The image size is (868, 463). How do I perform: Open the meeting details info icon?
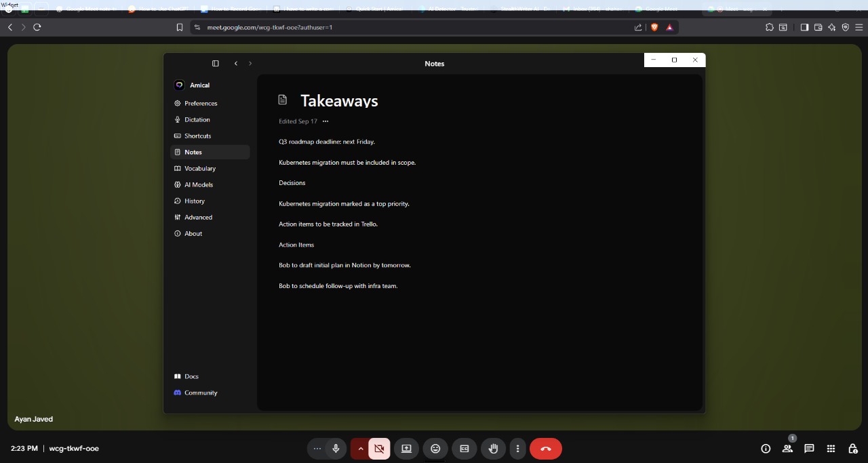(766, 449)
